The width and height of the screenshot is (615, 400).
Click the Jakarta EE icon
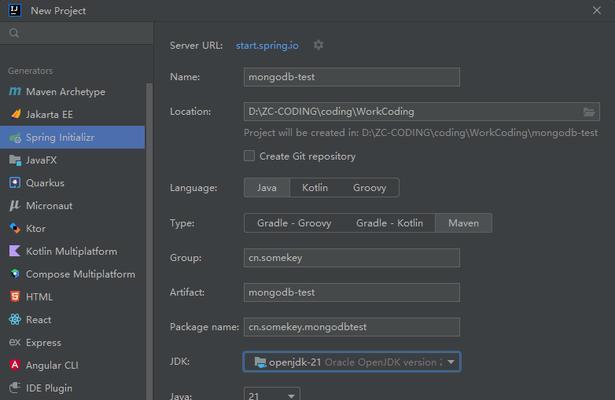pyautogui.click(x=15, y=114)
